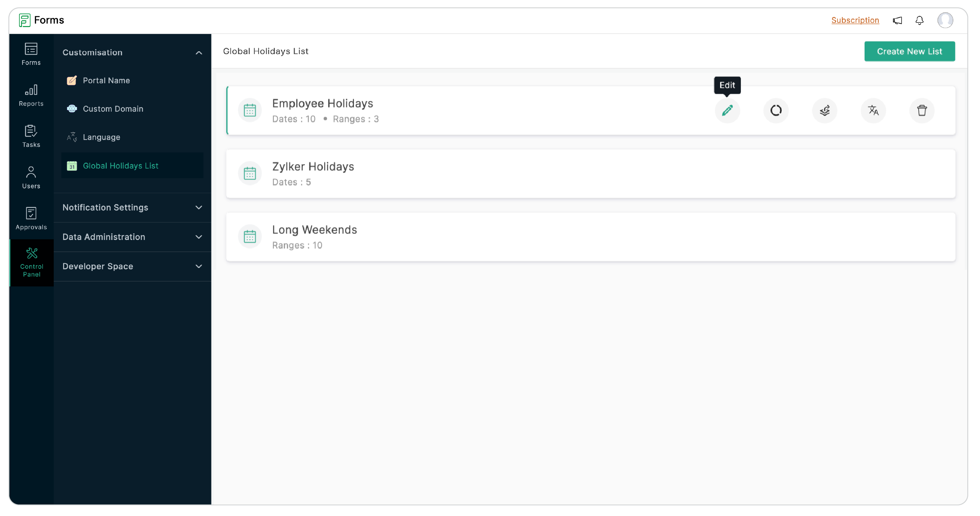Open the Portal Name settings

[106, 80]
